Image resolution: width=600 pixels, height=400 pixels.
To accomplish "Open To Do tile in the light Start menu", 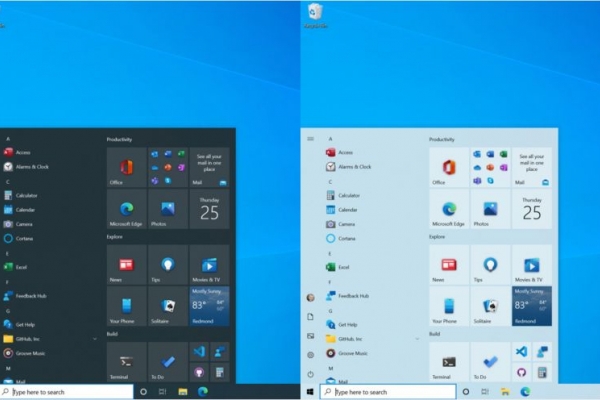I will pos(491,362).
